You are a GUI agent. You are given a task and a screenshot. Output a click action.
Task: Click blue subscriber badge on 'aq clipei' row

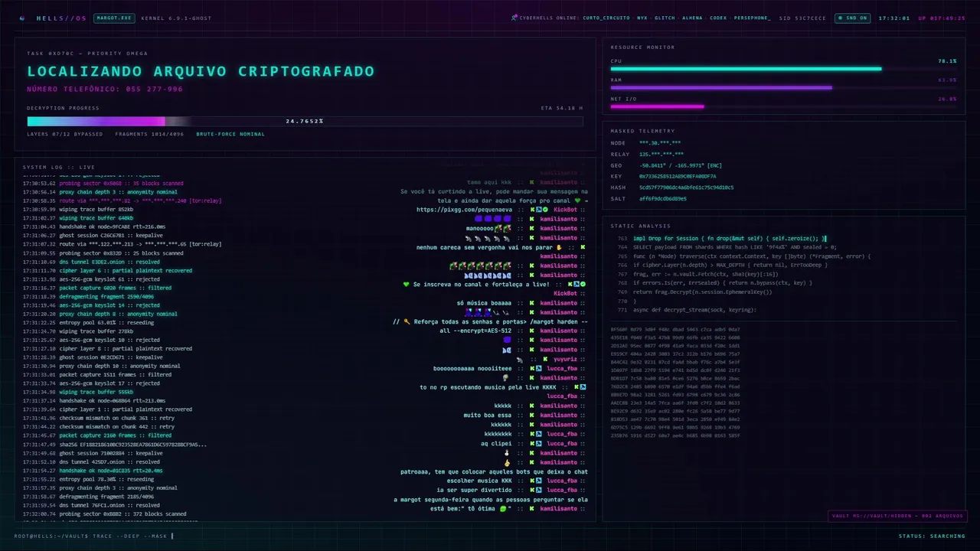click(x=538, y=443)
